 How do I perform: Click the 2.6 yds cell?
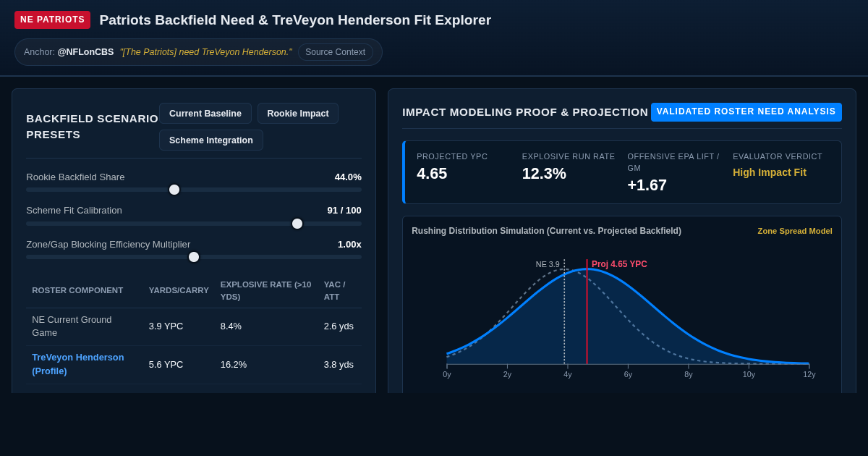tap(339, 326)
